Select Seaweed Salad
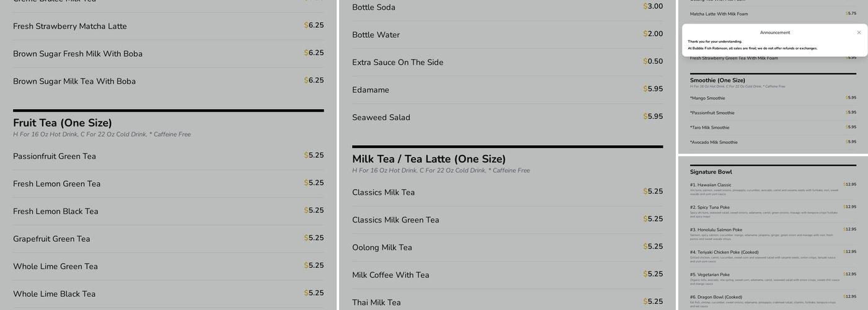The image size is (868, 310). [x=381, y=118]
